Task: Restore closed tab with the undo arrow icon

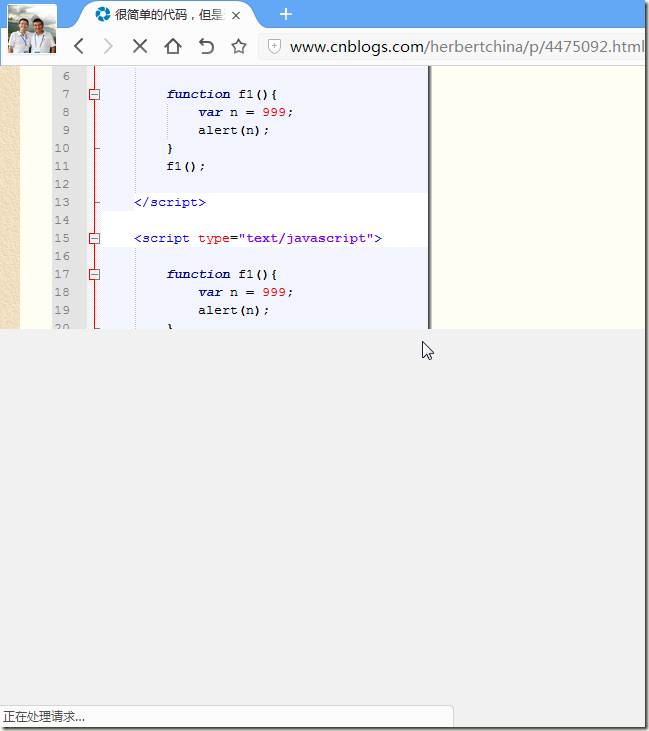Action: coord(206,46)
